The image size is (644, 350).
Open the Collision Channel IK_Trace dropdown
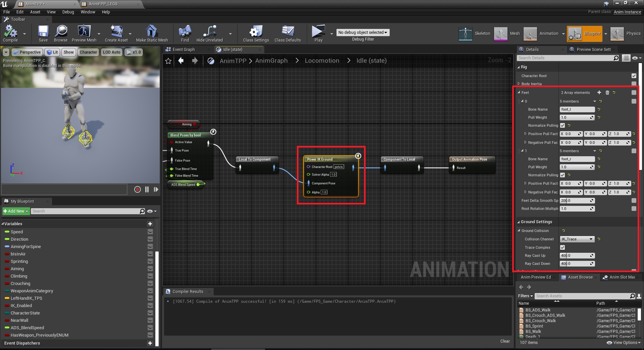tap(577, 239)
